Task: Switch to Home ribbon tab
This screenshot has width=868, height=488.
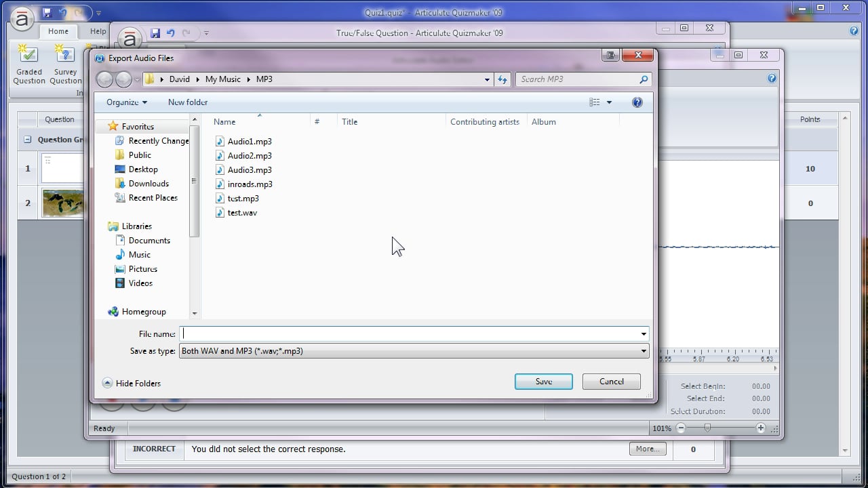Action: point(58,31)
